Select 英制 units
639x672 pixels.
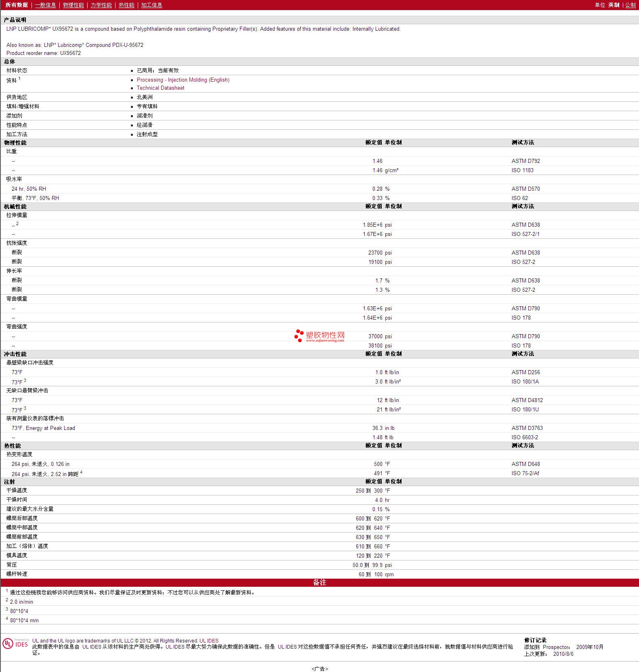(x=614, y=5)
